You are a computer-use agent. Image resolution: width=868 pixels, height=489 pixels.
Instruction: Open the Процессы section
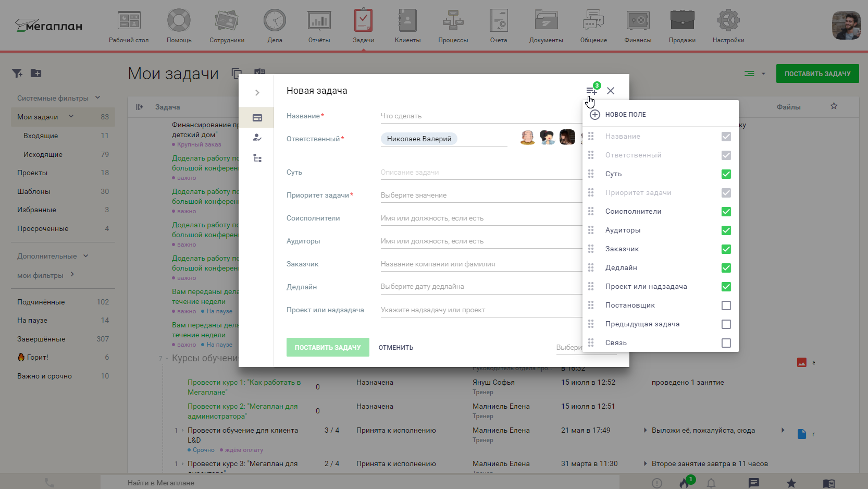(x=453, y=26)
